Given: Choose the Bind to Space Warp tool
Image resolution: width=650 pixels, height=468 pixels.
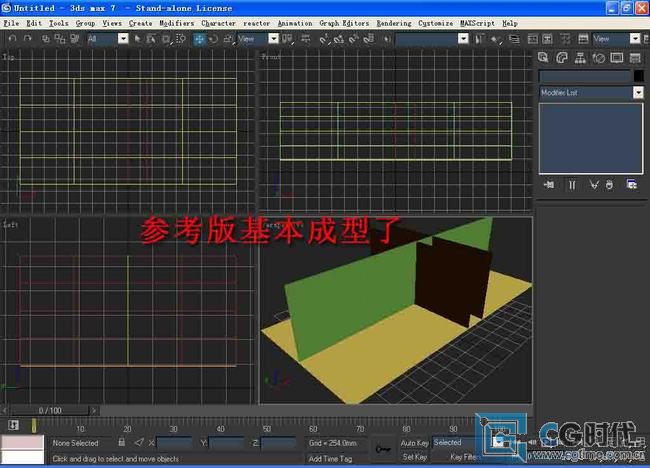Looking at the screenshot, I should [75, 39].
